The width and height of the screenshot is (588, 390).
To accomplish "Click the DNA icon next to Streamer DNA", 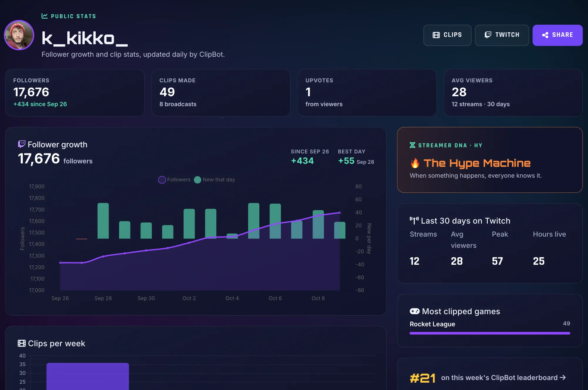I will click(412, 145).
